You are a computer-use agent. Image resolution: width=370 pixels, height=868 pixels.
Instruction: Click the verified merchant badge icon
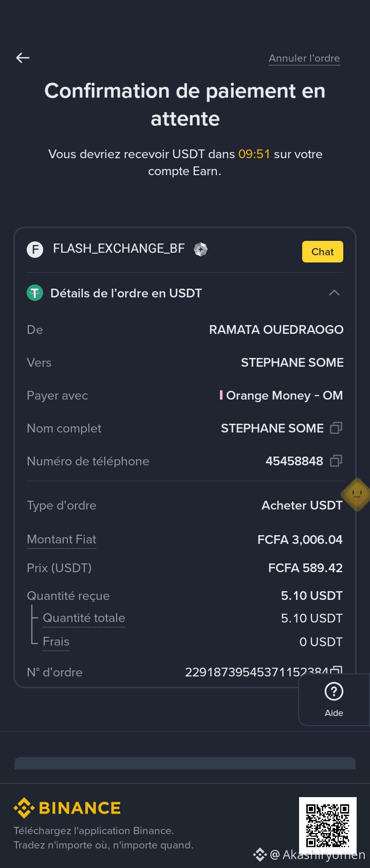pos(200,250)
